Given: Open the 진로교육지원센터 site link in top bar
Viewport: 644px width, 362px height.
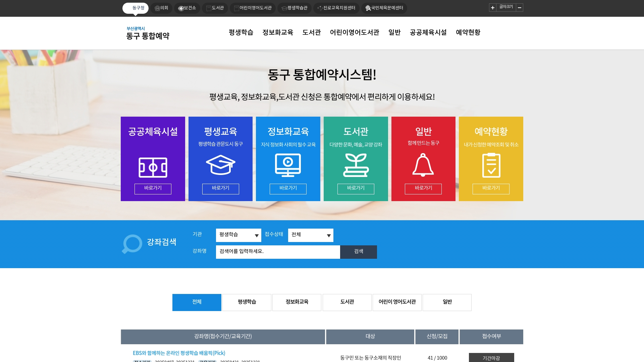Looking at the screenshot, I should (336, 8).
